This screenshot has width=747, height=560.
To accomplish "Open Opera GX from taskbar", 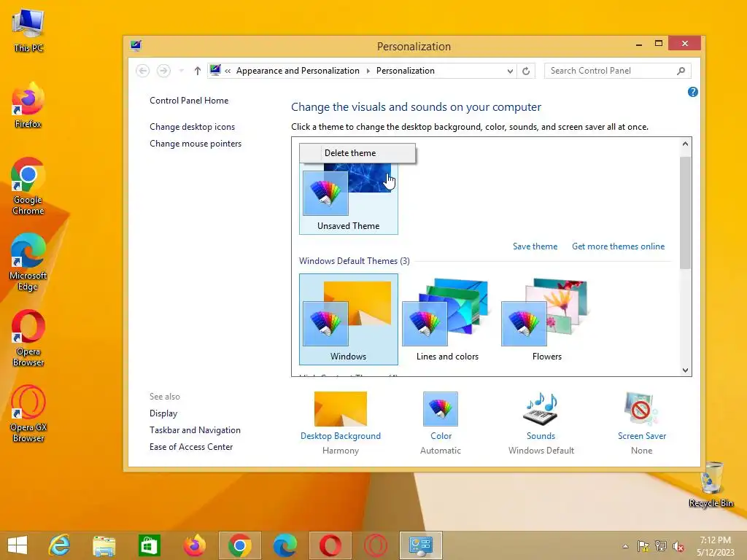I will click(376, 545).
